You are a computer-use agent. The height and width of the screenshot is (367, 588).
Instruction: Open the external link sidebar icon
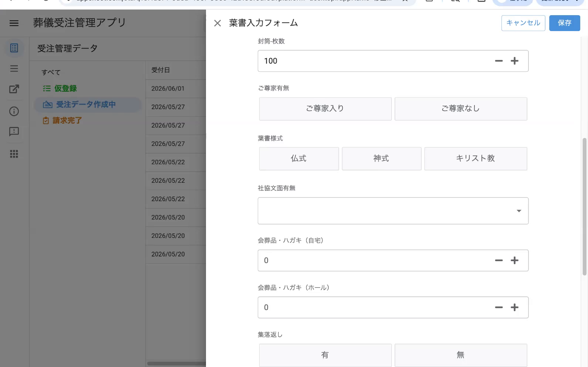[14, 89]
